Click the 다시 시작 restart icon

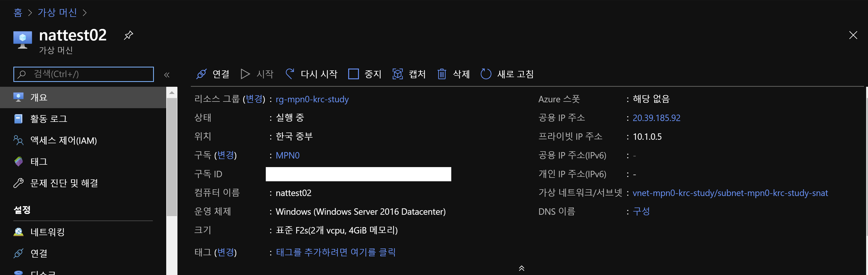(289, 74)
